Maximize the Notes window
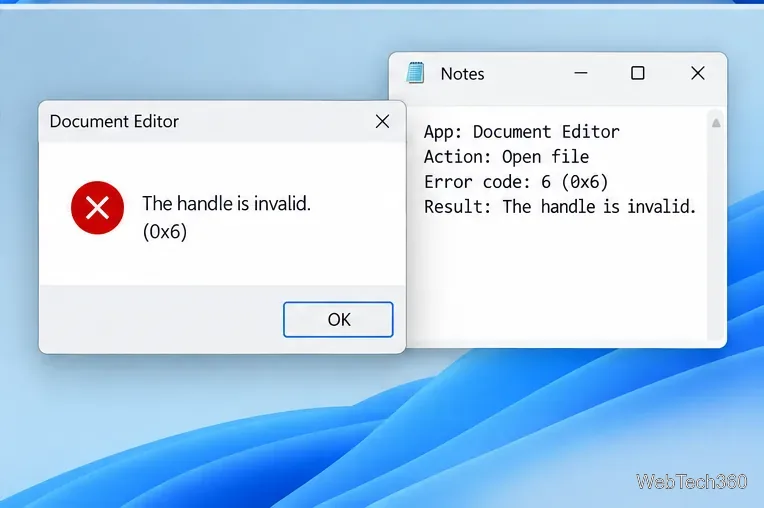 click(638, 73)
